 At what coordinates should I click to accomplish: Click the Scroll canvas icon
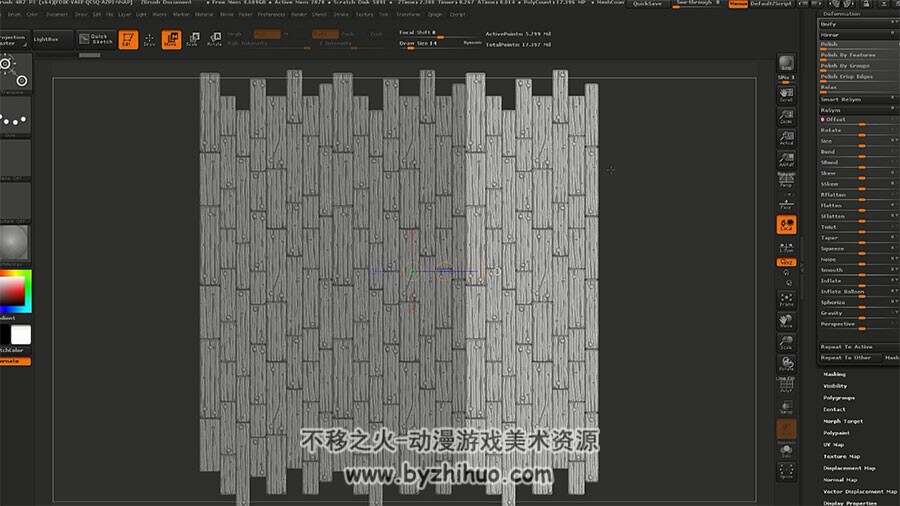click(786, 95)
